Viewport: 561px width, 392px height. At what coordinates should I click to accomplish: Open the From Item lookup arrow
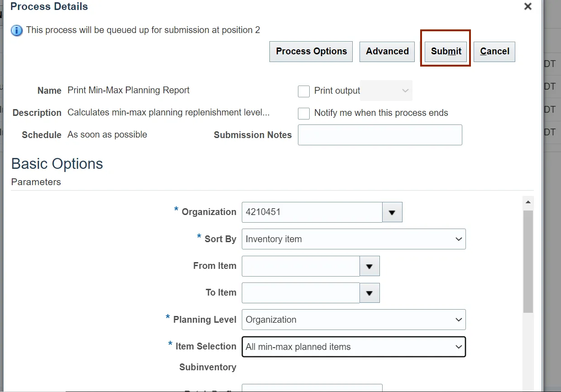click(x=369, y=266)
